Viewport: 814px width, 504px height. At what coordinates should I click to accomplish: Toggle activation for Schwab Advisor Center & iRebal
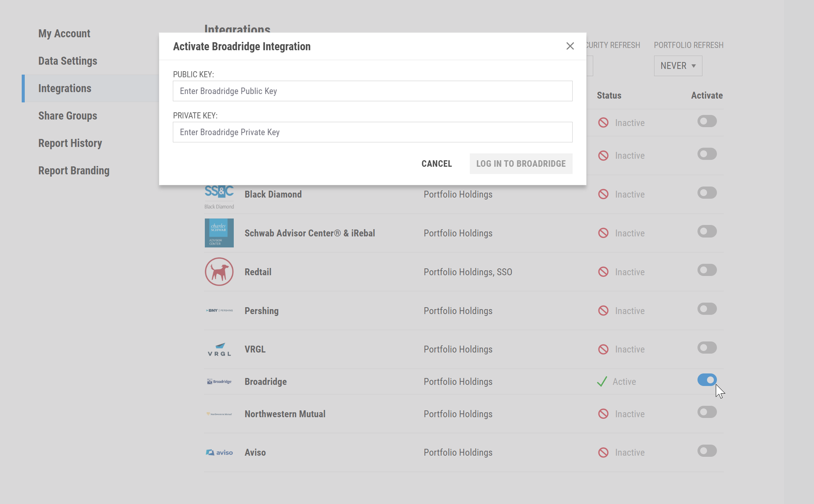click(x=707, y=231)
